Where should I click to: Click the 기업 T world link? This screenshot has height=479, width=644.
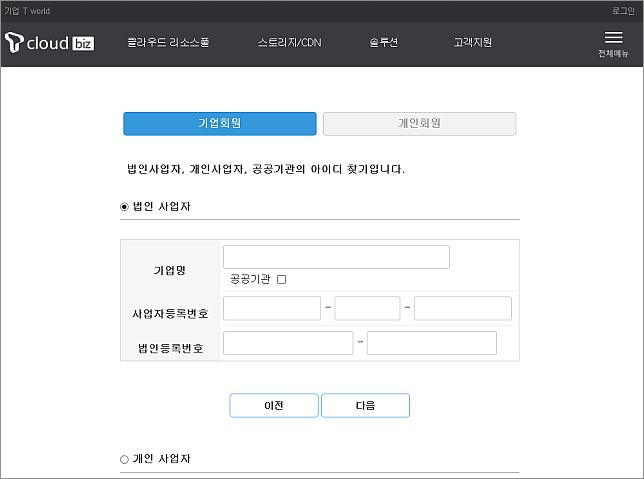coord(27,11)
